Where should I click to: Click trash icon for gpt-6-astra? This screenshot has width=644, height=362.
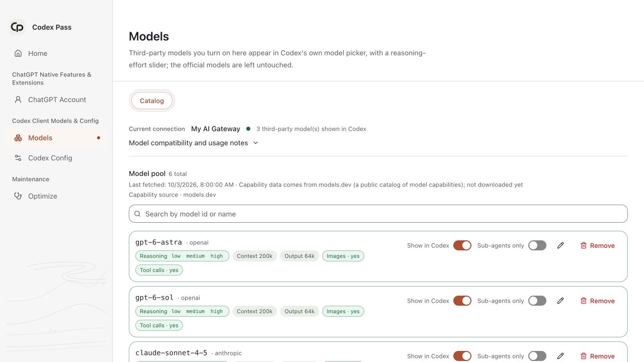point(584,245)
